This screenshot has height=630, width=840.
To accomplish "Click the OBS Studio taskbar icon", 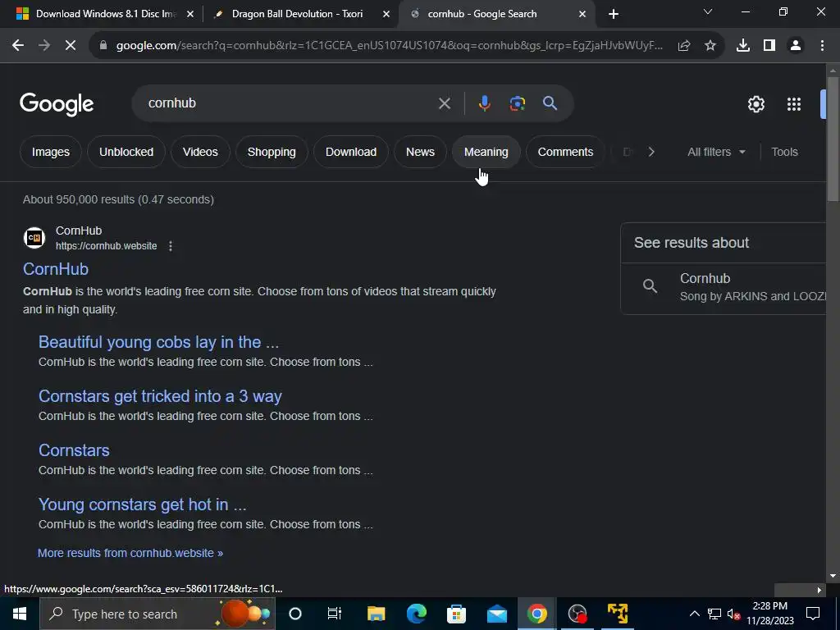I will (x=577, y=614).
